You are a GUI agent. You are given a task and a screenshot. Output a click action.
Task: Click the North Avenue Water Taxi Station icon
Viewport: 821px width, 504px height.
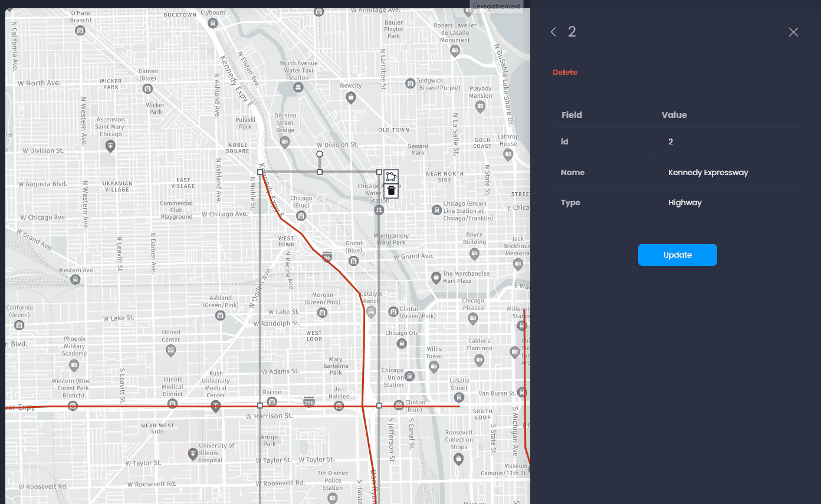[x=298, y=88]
